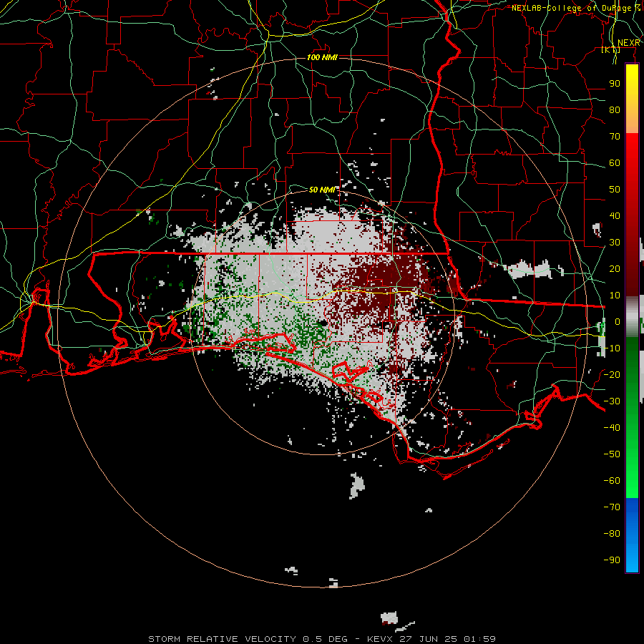644x644 pixels.
Task: Click the -90 value on velocity scale
Action: [x=612, y=560]
